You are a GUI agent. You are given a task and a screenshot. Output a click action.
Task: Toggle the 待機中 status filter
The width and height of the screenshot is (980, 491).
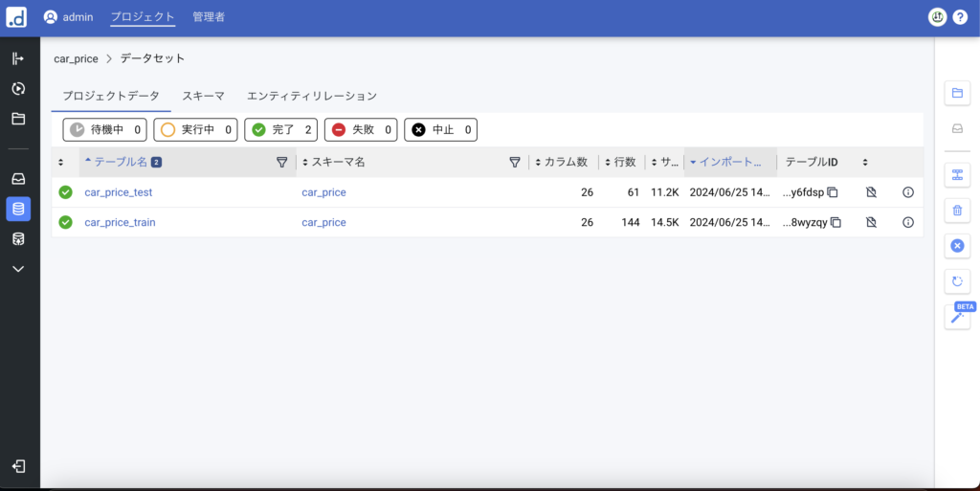104,129
